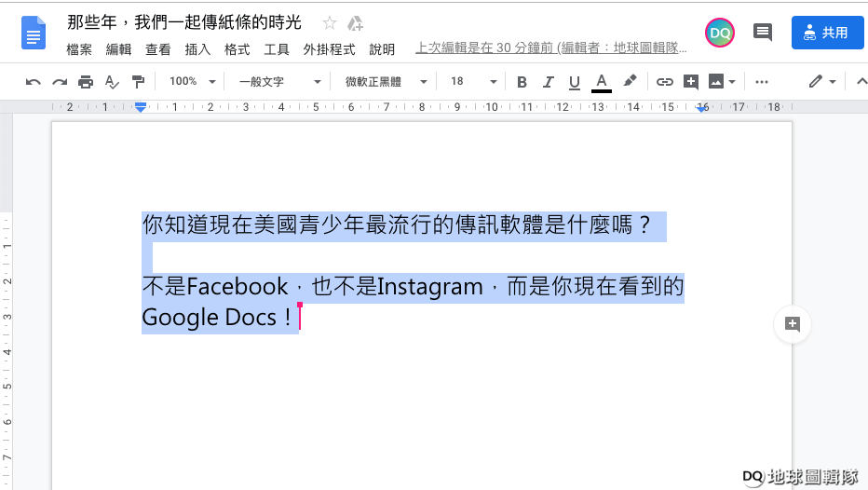Open the editing mode pencil menu
This screenshot has height=490, width=868.
[x=822, y=82]
